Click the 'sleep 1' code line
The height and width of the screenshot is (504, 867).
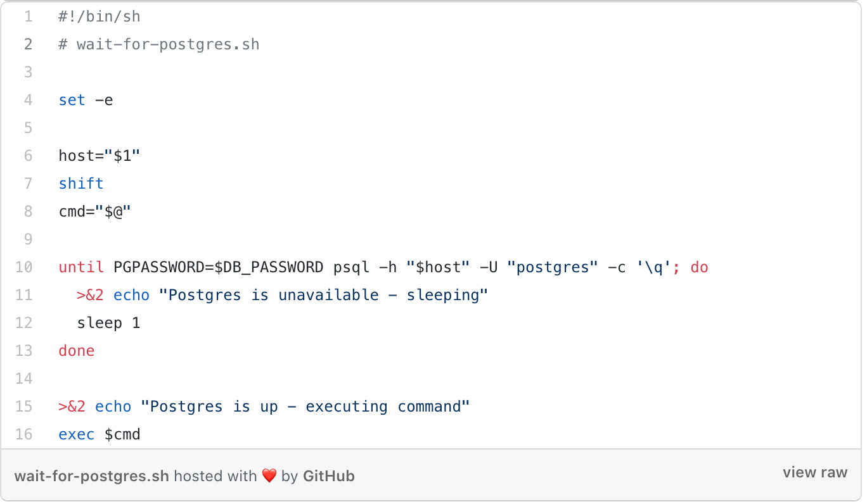pyautogui.click(x=108, y=323)
